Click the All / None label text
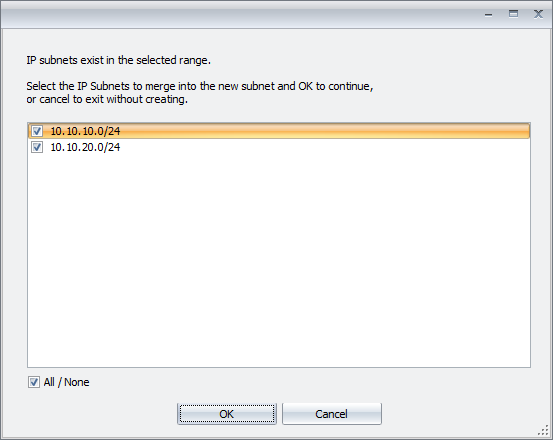The image size is (553, 440). 66,382
